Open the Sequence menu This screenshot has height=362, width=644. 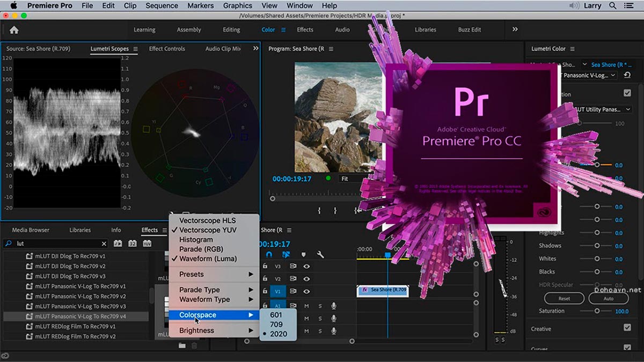(x=162, y=6)
